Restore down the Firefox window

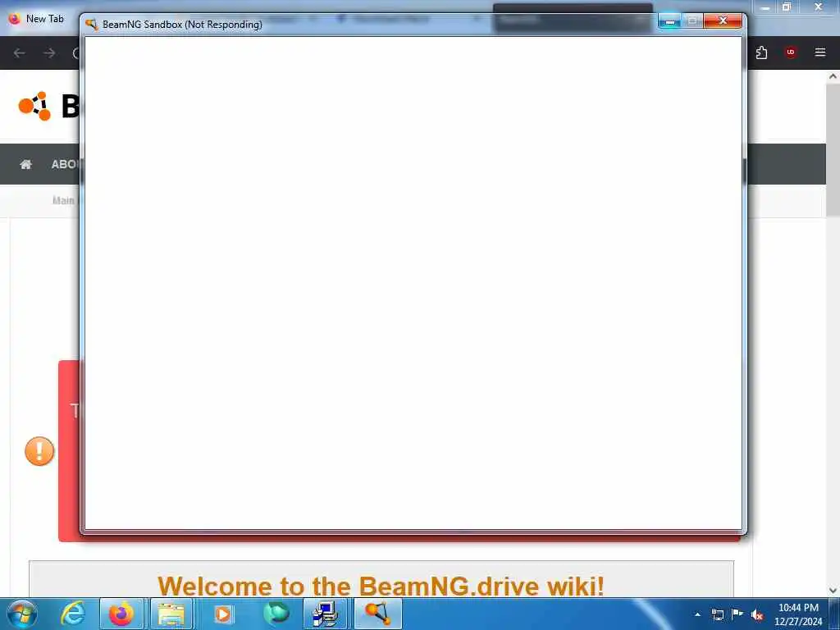tap(787, 7)
